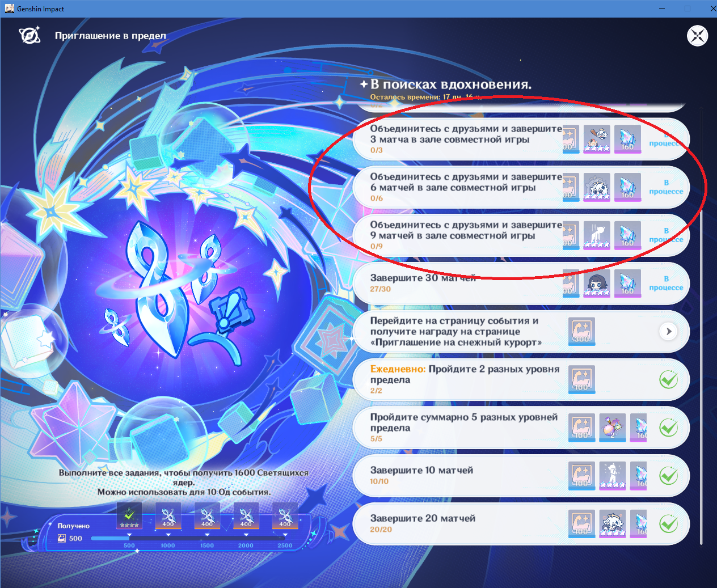Click the 300 core reward for the snow resort task
717x588 pixels.
tap(582, 331)
